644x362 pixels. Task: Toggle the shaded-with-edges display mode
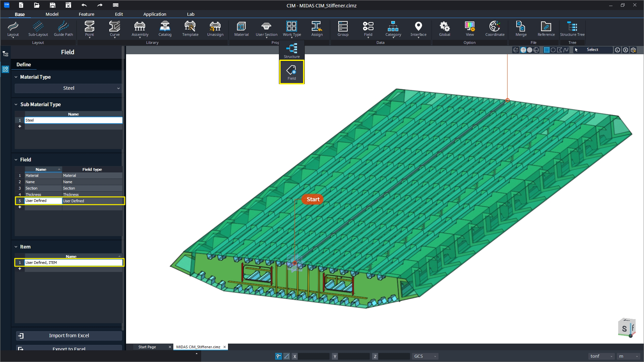523,50
